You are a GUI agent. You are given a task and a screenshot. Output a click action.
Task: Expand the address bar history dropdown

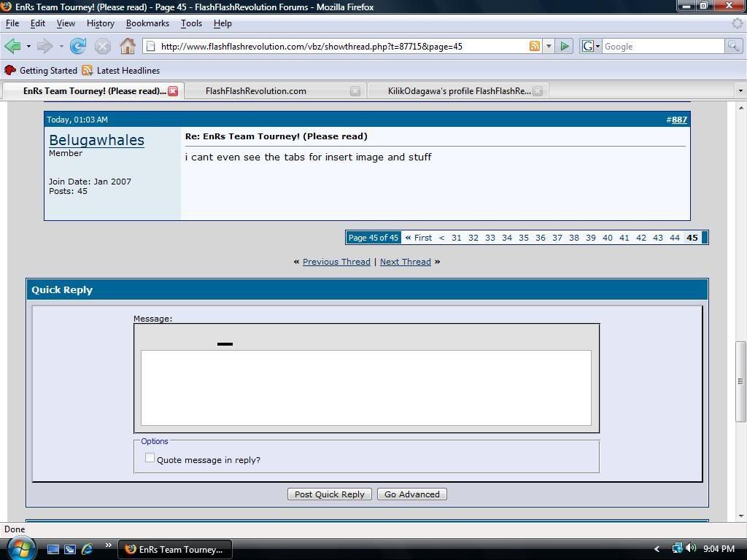(x=549, y=47)
